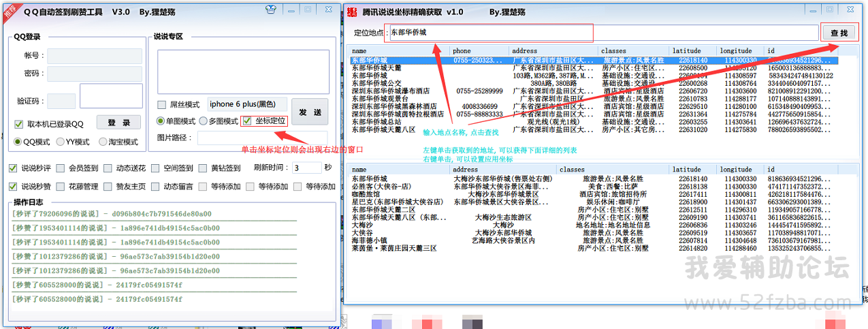Enable the 黄钻签到 checkbox

(x=204, y=168)
